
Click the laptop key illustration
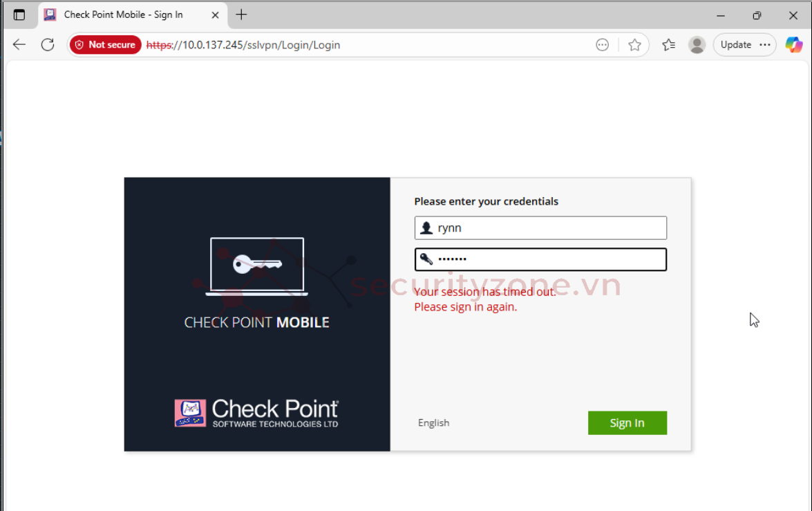[257, 266]
